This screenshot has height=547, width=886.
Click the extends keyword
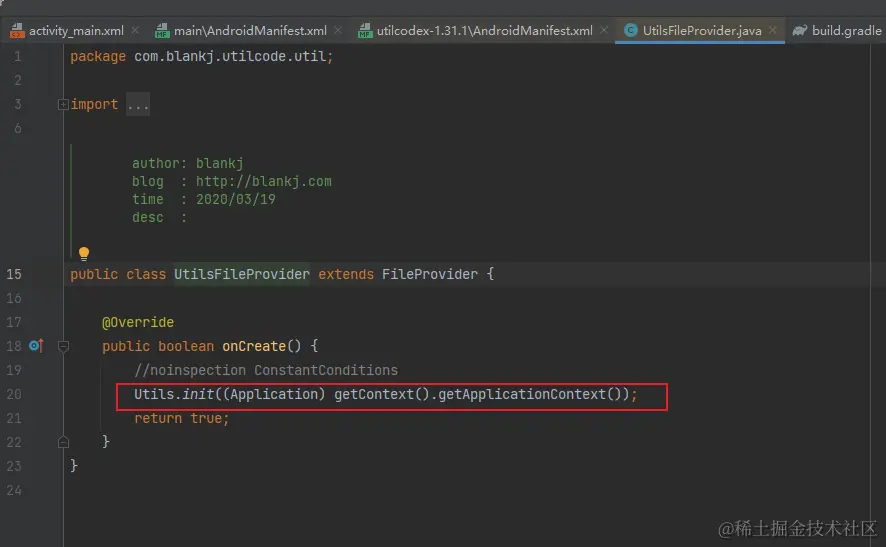pos(346,274)
